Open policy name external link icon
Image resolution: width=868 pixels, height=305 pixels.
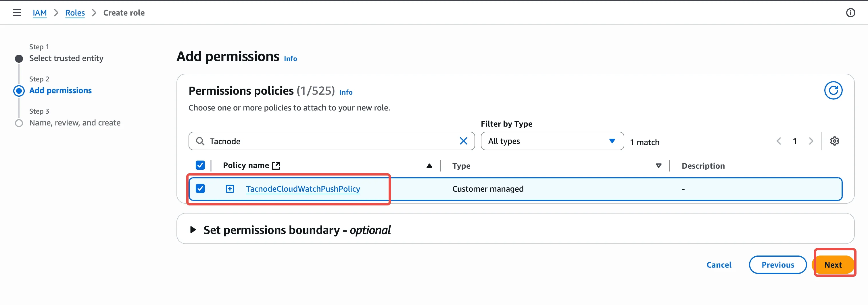(x=276, y=165)
